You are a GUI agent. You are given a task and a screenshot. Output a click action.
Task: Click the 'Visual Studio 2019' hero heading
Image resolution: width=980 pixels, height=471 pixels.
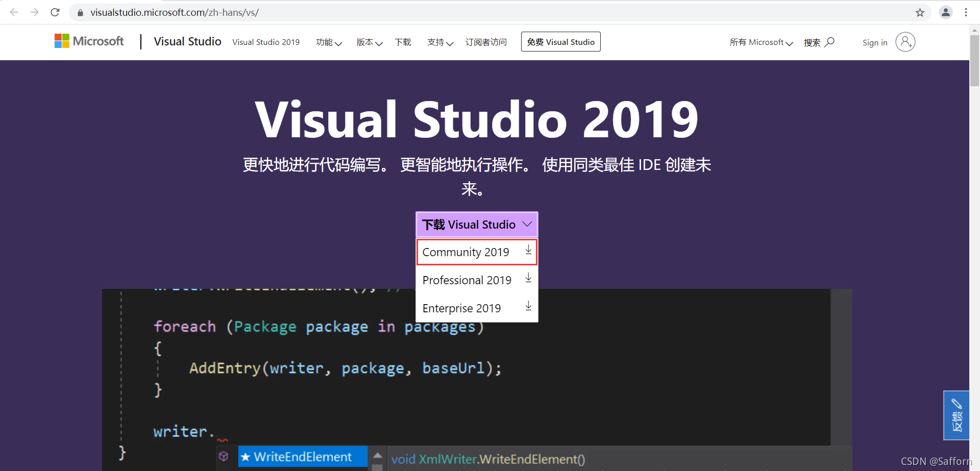tap(477, 119)
